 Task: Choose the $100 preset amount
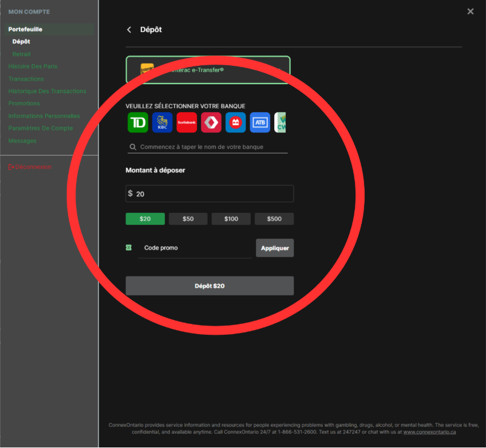[231, 219]
